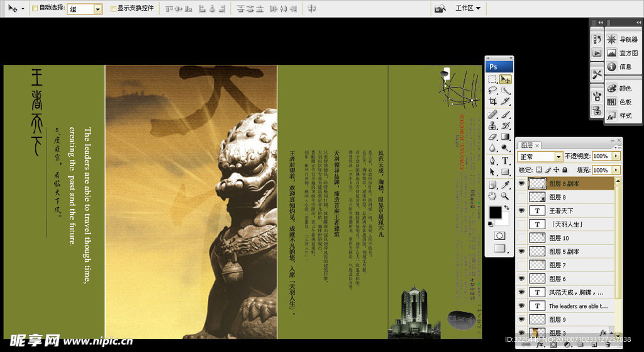Open the 导航器 panel
The image size is (644, 352).
(x=622, y=40)
